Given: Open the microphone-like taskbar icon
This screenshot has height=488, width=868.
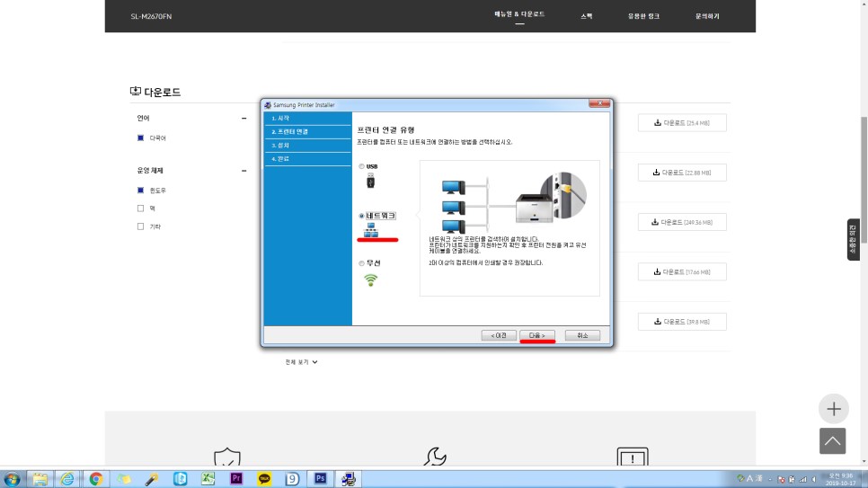Looking at the screenshot, I should point(152,479).
